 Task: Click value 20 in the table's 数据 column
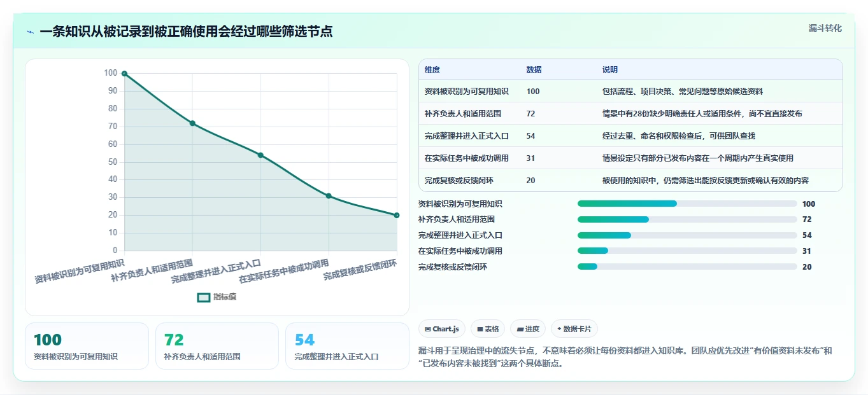point(531,181)
